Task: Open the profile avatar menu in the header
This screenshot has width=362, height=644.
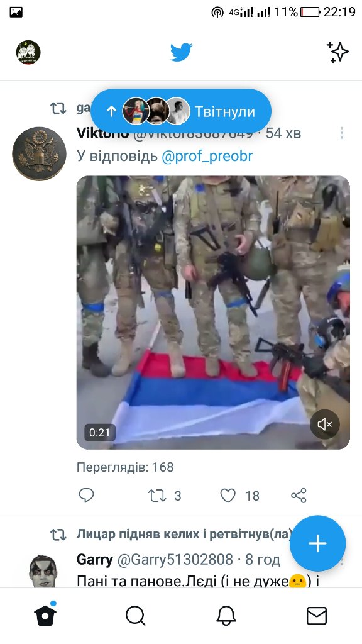Action: [28, 52]
